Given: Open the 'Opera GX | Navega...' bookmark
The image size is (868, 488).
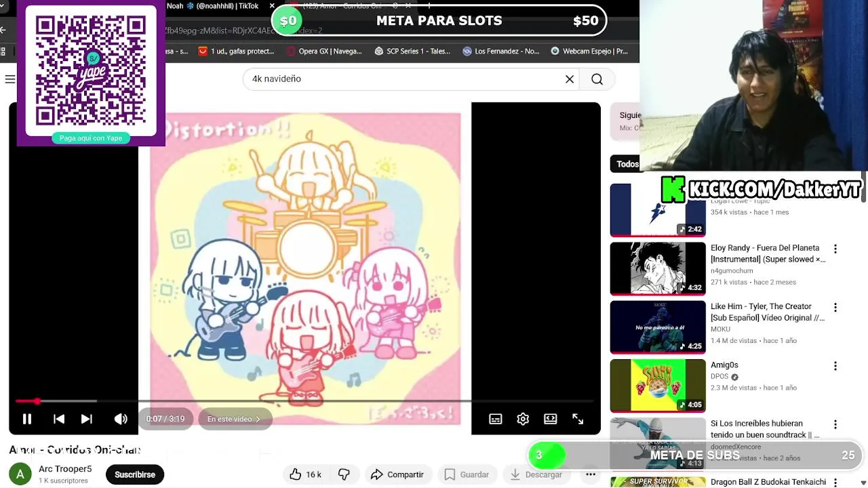Looking at the screenshot, I should coord(324,51).
